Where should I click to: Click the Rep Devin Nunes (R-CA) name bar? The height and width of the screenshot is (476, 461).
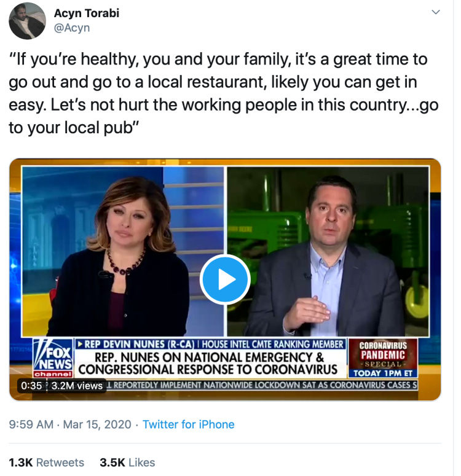pyautogui.click(x=210, y=344)
